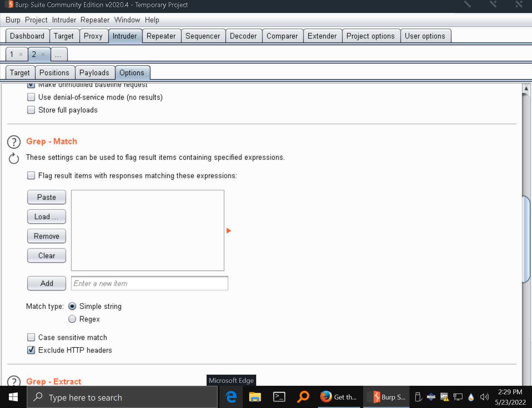532x408 pixels.
Task: Enable Flag result items matching expressions
Action: (x=31, y=175)
